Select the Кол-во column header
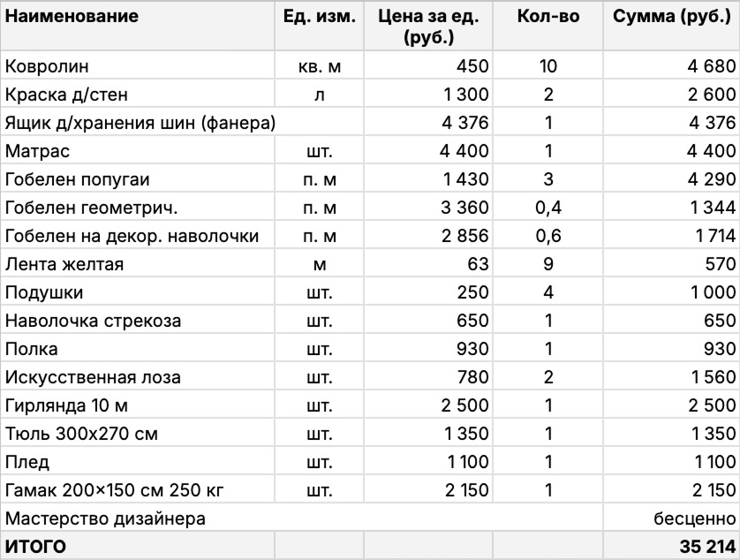Image resolution: width=740 pixels, height=560 pixels. (547, 17)
